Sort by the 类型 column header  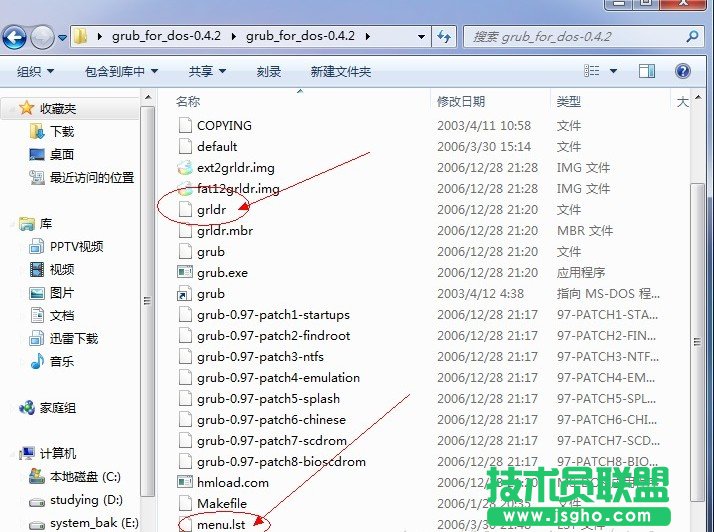click(568, 101)
